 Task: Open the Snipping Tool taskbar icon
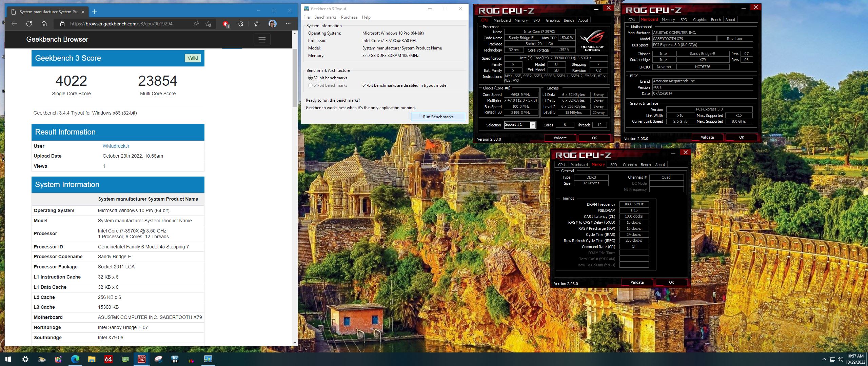[x=158, y=359]
